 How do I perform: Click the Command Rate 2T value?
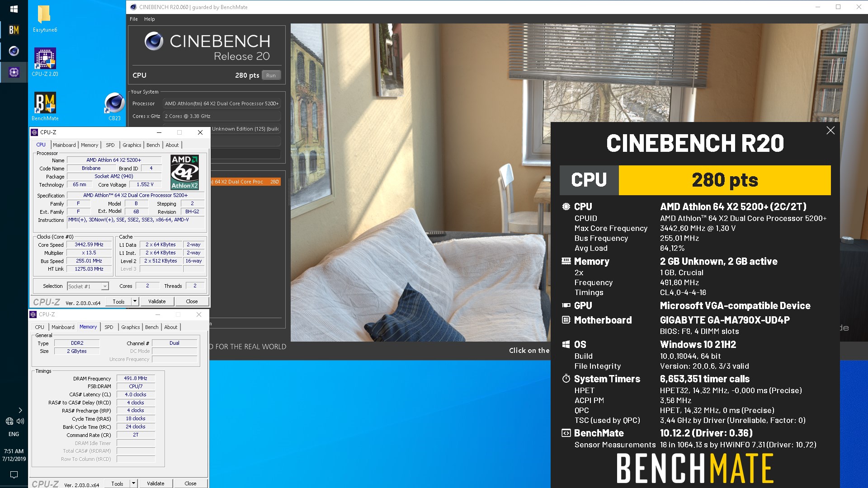coord(136,435)
